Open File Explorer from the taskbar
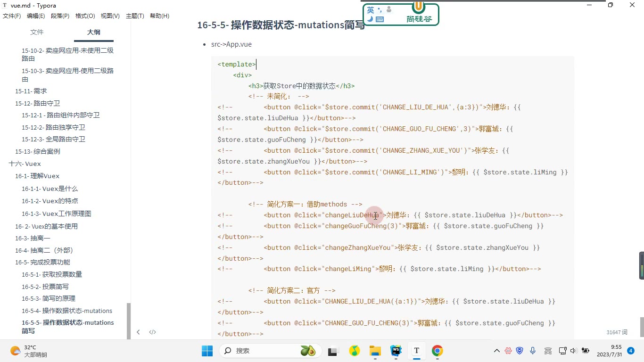 click(x=375, y=351)
